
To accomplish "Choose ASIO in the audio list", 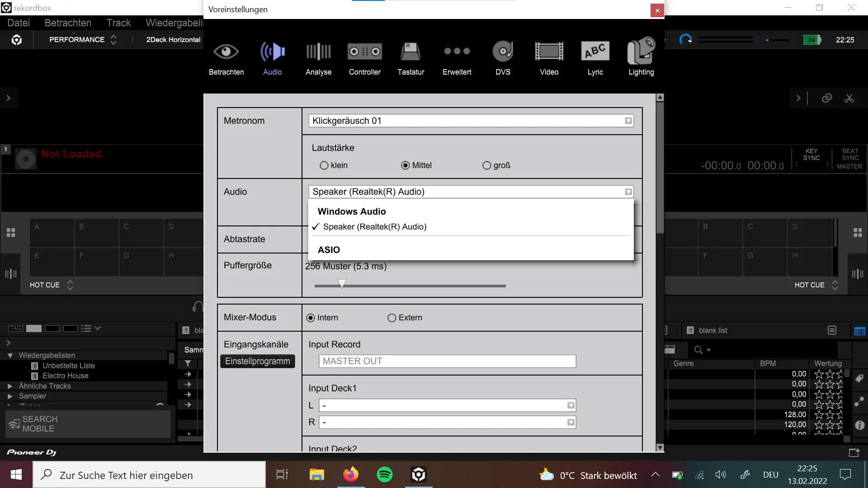I will (x=329, y=250).
